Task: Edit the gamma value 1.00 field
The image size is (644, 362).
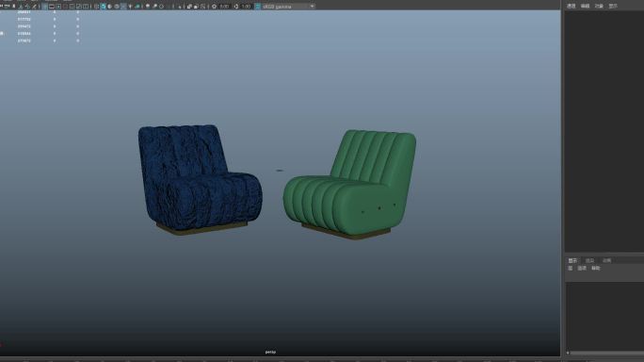Action: [x=246, y=7]
